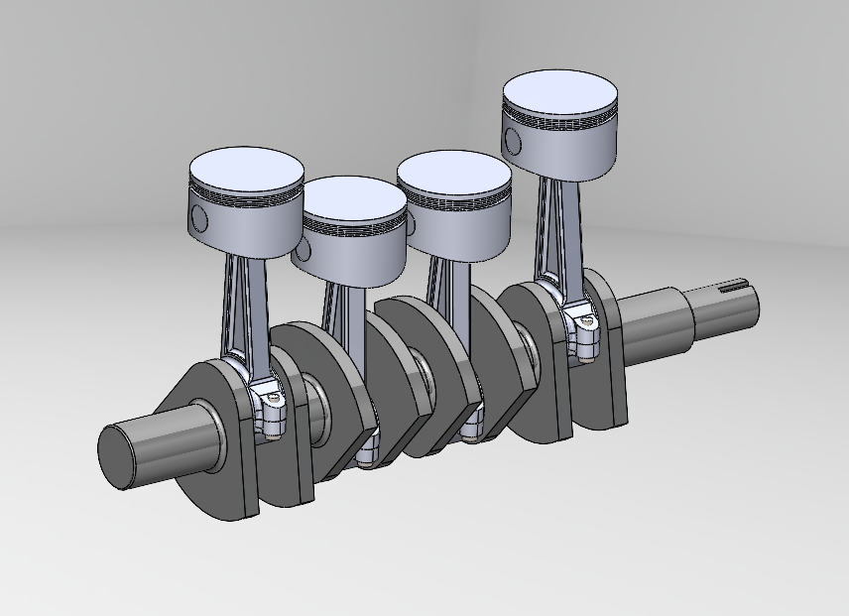Select the third piston's top face

tap(453, 174)
